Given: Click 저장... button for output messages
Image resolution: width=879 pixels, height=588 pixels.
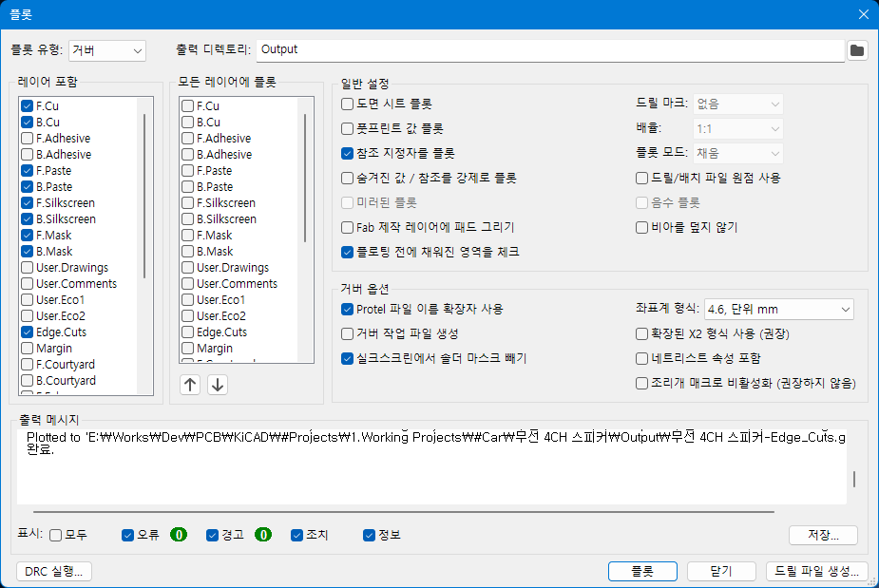Looking at the screenshot, I should [x=823, y=535].
